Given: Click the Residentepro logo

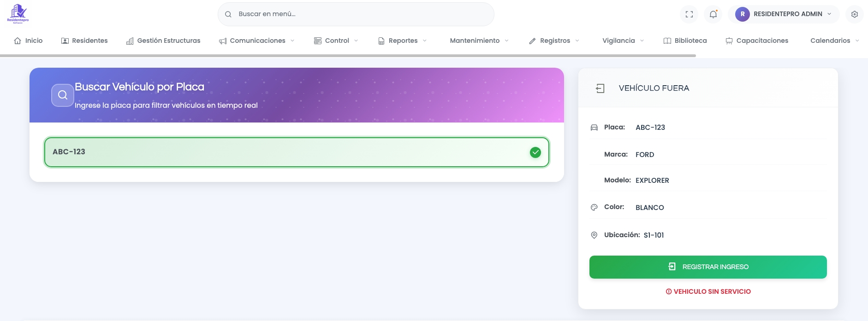Looking at the screenshot, I should (18, 13).
